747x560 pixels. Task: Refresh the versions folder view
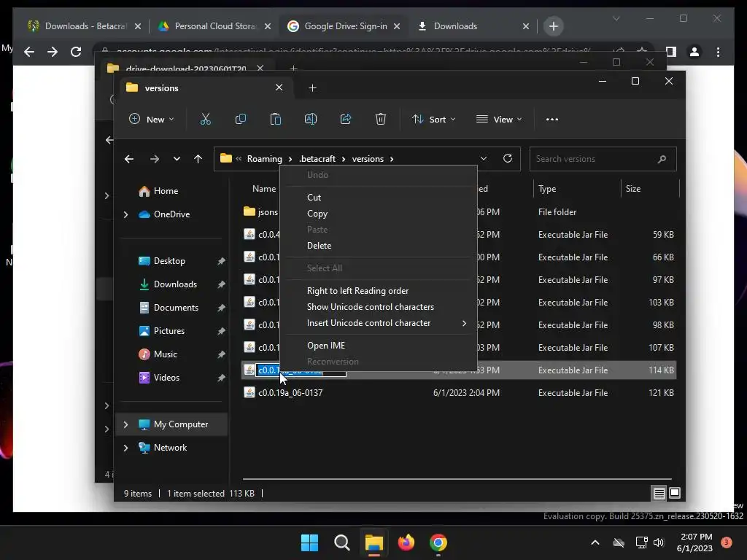tap(508, 158)
